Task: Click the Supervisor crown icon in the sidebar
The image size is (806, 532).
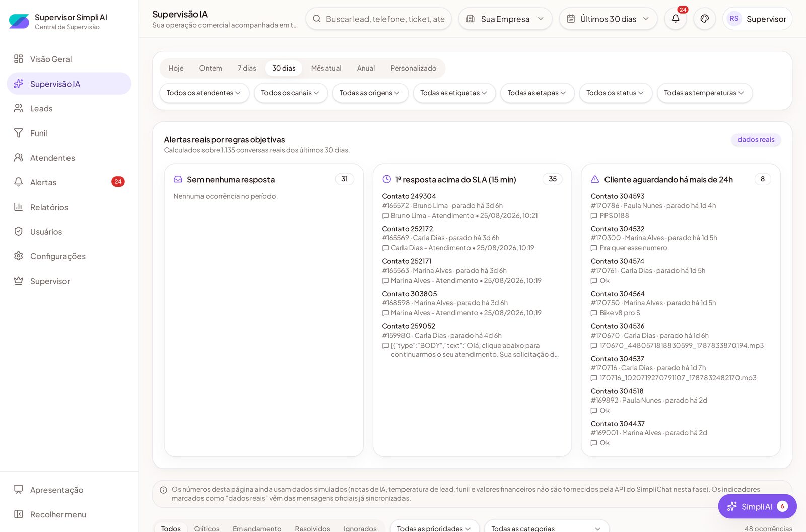Action: tap(19, 281)
